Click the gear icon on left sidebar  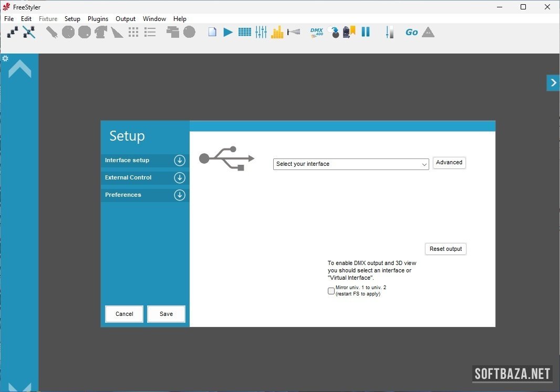click(5, 58)
